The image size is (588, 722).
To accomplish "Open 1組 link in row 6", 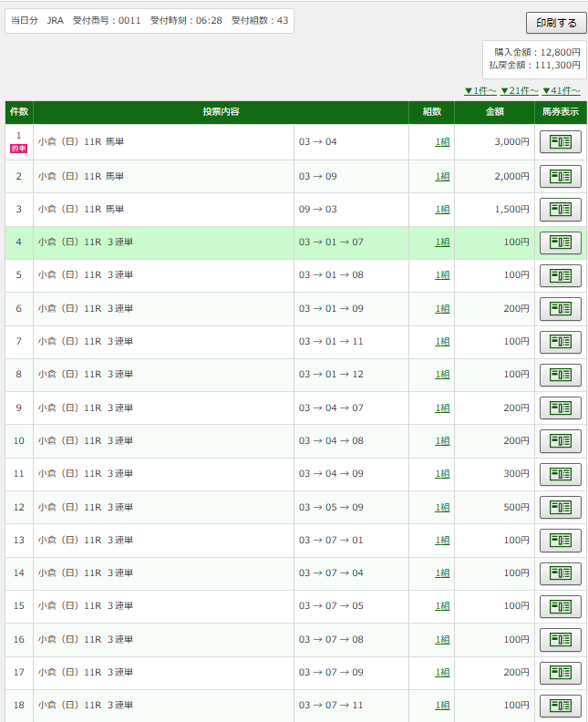I will (442, 309).
